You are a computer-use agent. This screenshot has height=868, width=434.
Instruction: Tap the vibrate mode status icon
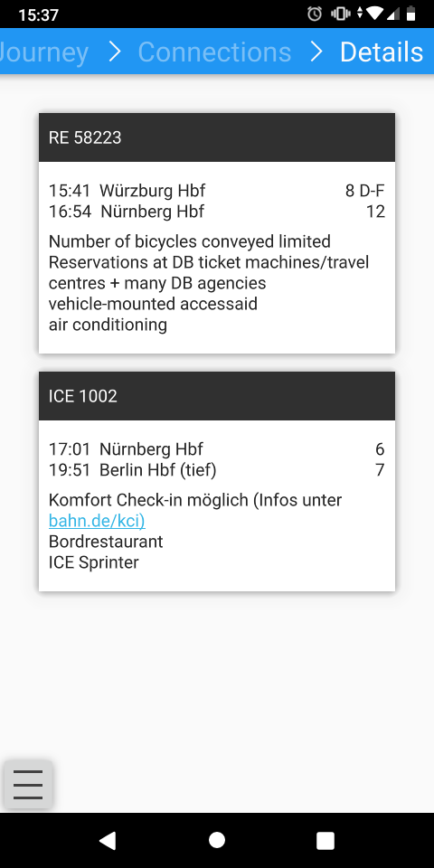click(x=340, y=14)
